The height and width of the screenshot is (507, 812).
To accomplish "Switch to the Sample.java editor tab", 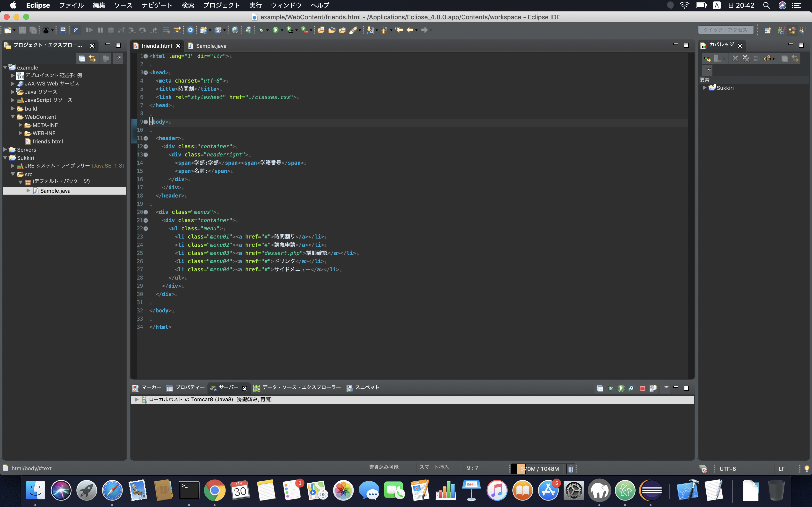I will (x=211, y=46).
